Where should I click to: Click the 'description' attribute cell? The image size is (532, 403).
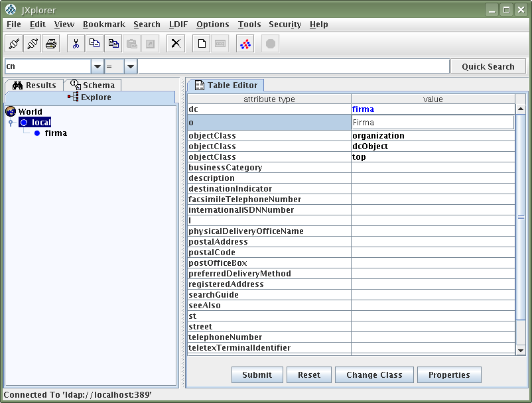pos(269,178)
